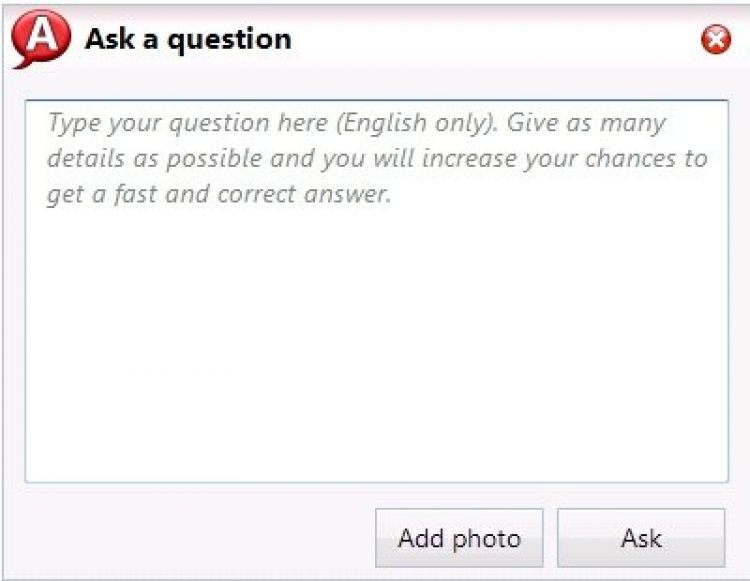This screenshot has height=581, width=750.
Task: Click inside the question text box
Action: click(x=376, y=320)
